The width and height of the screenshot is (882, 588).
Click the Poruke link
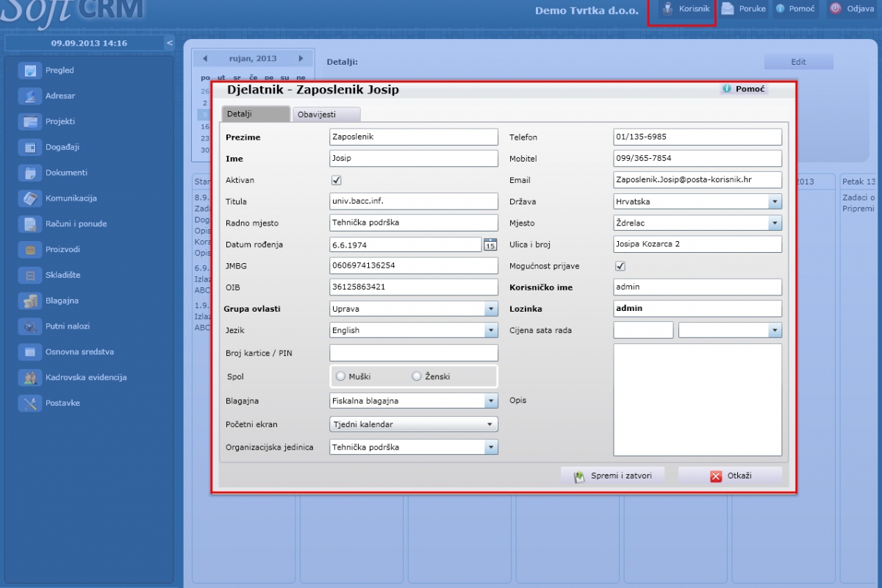point(753,9)
